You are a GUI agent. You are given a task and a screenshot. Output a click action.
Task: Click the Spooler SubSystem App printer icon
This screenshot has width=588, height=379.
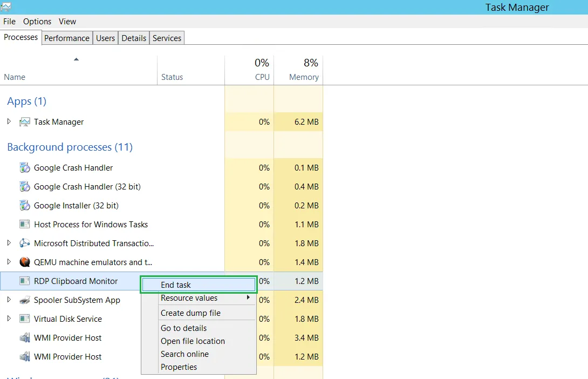pyautogui.click(x=25, y=300)
